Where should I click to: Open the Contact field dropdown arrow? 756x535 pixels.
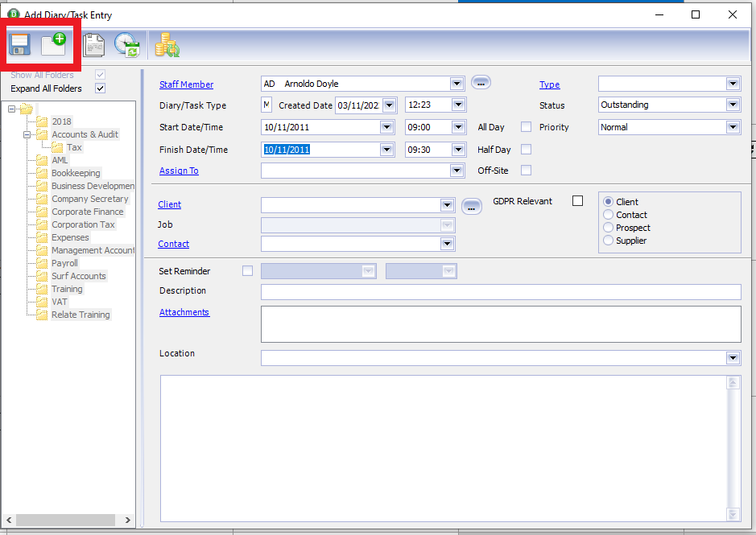[x=447, y=244]
